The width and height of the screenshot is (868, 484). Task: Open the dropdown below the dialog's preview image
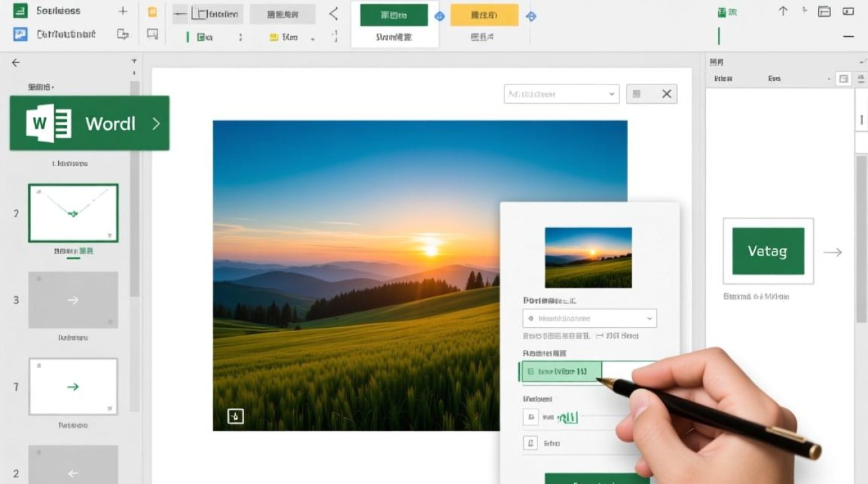tap(590, 318)
